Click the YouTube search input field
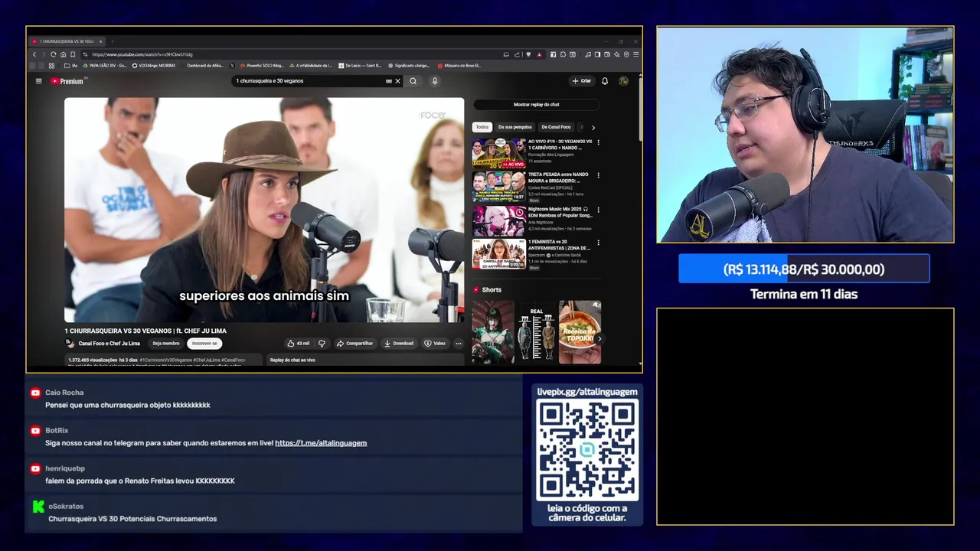Viewport: 980px width, 551px height. click(x=310, y=81)
